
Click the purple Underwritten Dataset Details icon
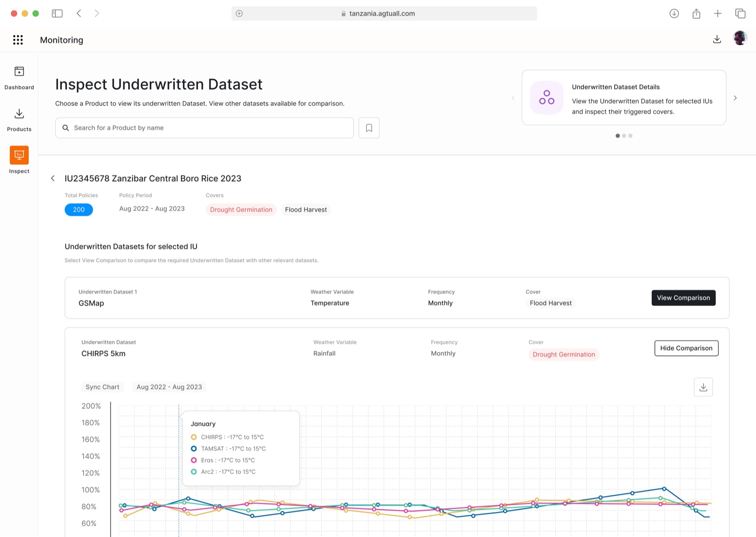[547, 98]
